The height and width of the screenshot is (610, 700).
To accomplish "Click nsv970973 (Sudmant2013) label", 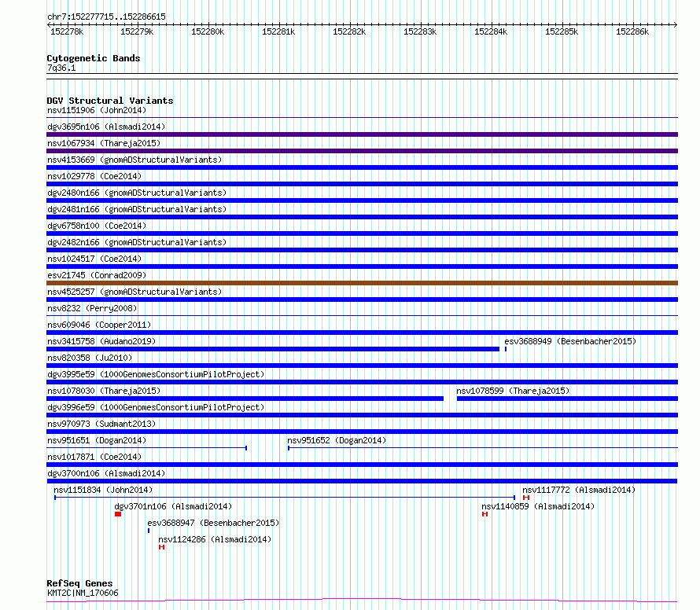I will 101,424.
